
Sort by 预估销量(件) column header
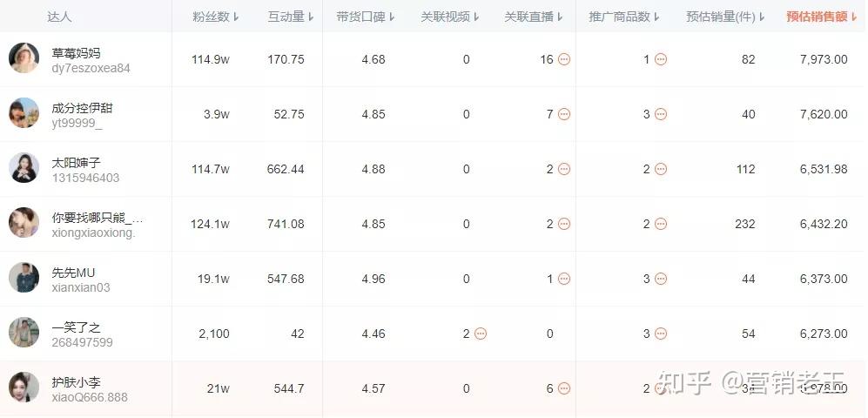coord(726,17)
